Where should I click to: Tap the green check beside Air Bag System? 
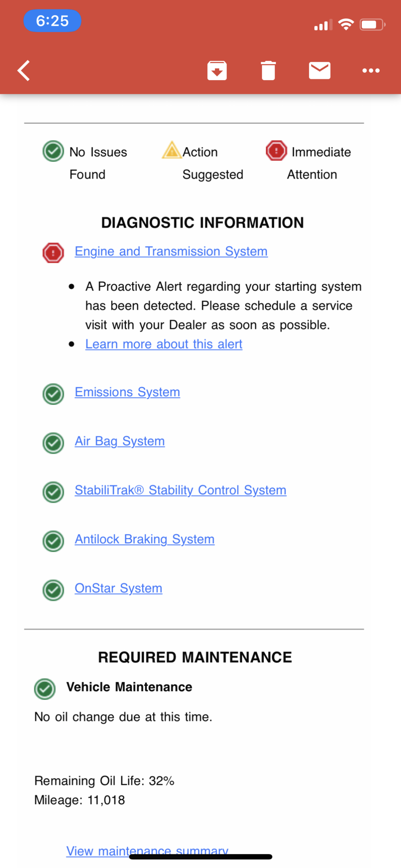(x=53, y=443)
